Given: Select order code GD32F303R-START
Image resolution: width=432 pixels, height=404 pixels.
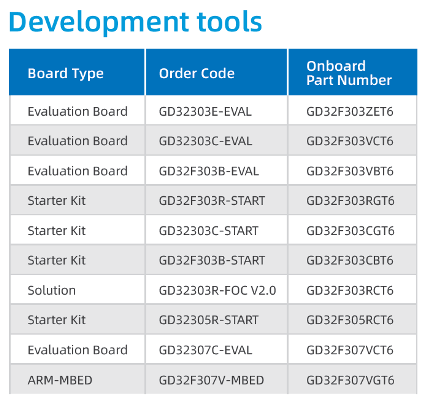Looking at the screenshot, I should tap(212, 201).
